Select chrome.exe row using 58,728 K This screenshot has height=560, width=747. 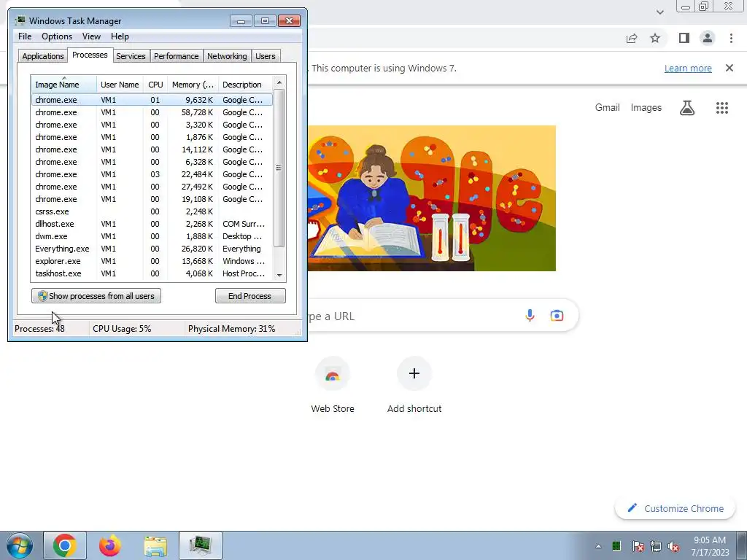coord(152,112)
